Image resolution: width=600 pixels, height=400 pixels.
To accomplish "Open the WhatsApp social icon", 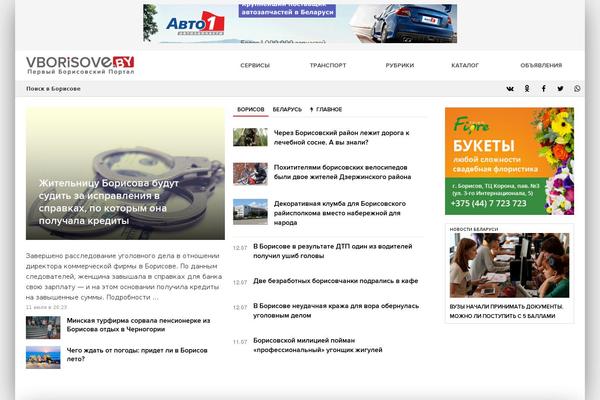I will pos(577,89).
